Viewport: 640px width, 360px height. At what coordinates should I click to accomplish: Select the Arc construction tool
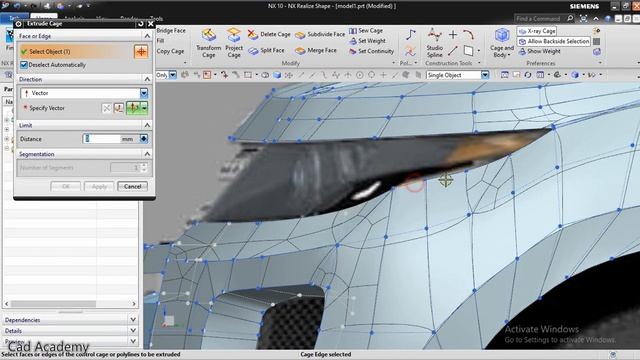click(x=468, y=35)
